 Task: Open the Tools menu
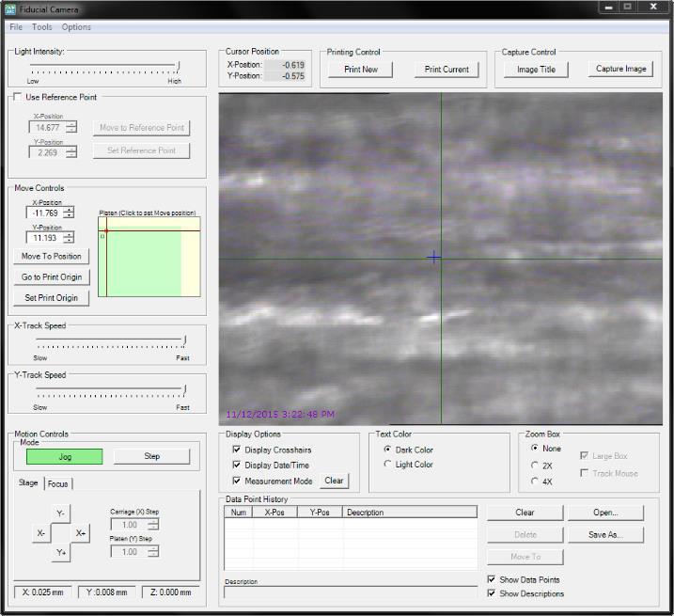pyautogui.click(x=41, y=27)
